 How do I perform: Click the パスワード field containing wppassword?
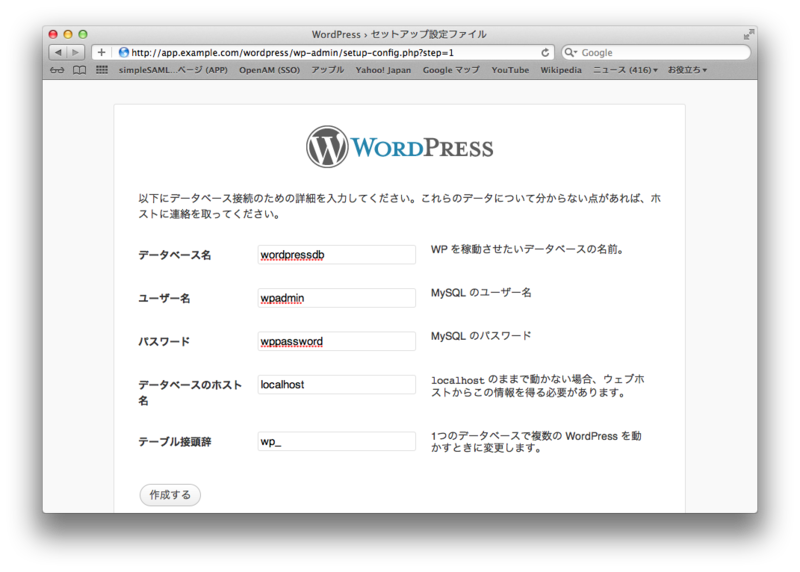(337, 341)
